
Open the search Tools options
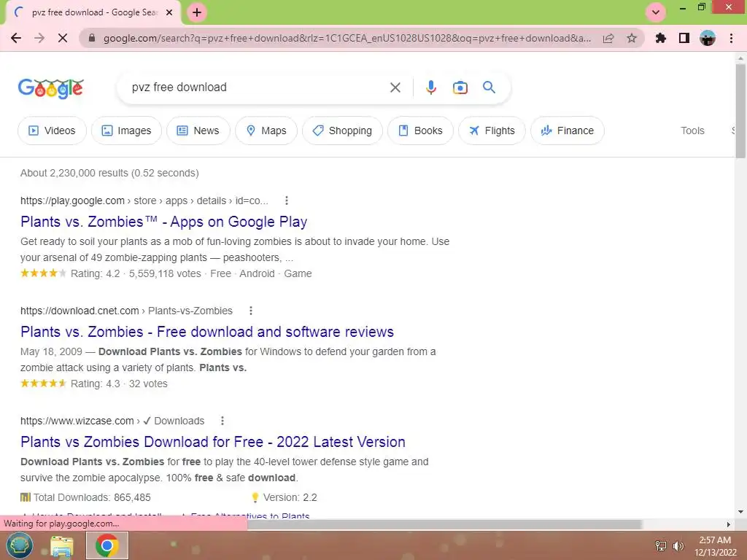tap(692, 131)
